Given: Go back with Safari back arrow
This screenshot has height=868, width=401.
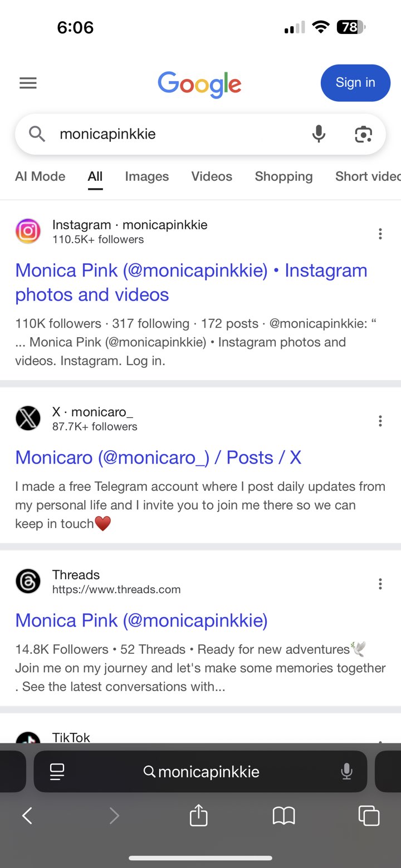Looking at the screenshot, I should (27, 816).
